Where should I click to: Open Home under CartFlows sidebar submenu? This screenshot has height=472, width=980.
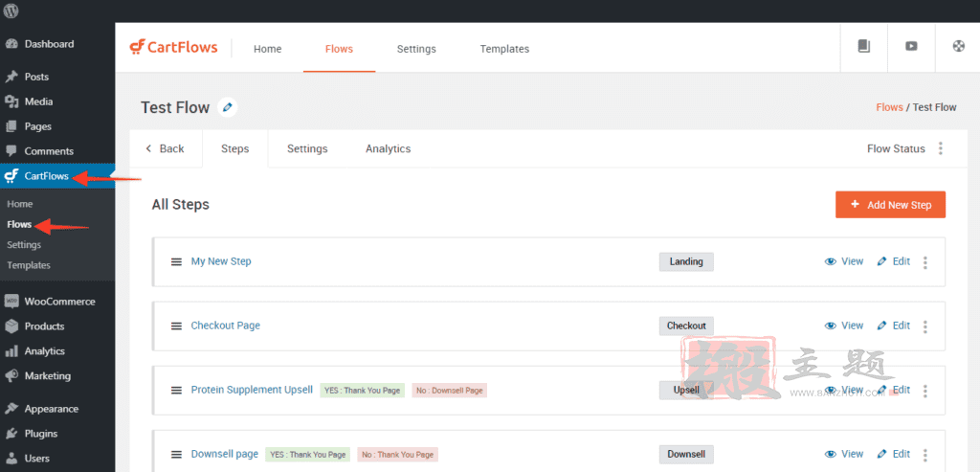(20, 204)
